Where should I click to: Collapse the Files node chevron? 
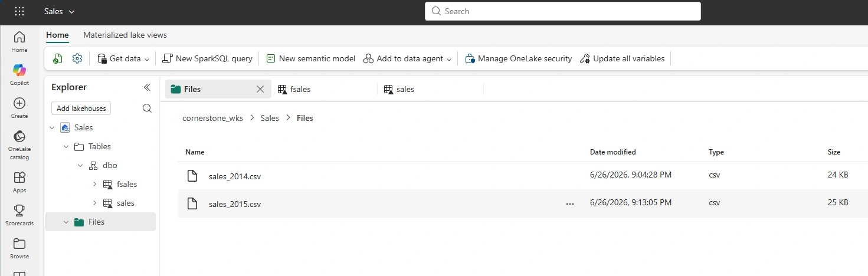tap(66, 222)
